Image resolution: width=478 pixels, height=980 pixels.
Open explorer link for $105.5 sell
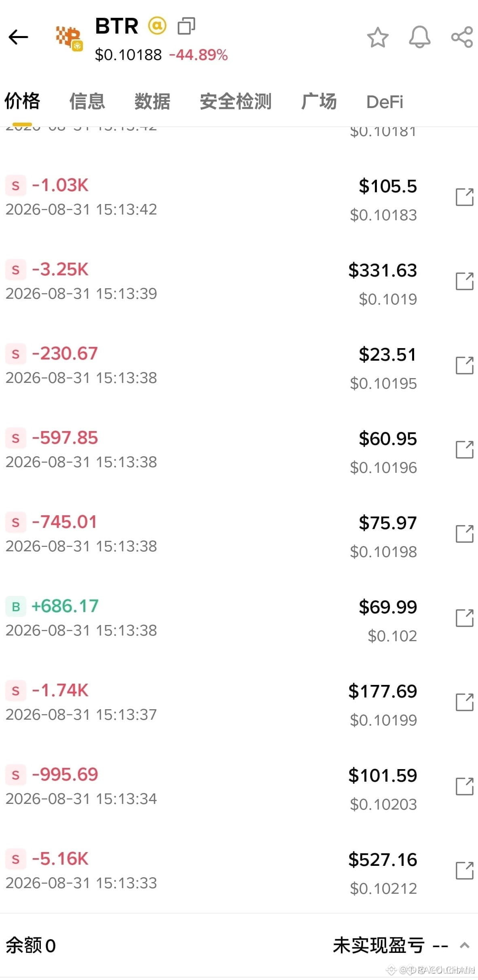464,197
